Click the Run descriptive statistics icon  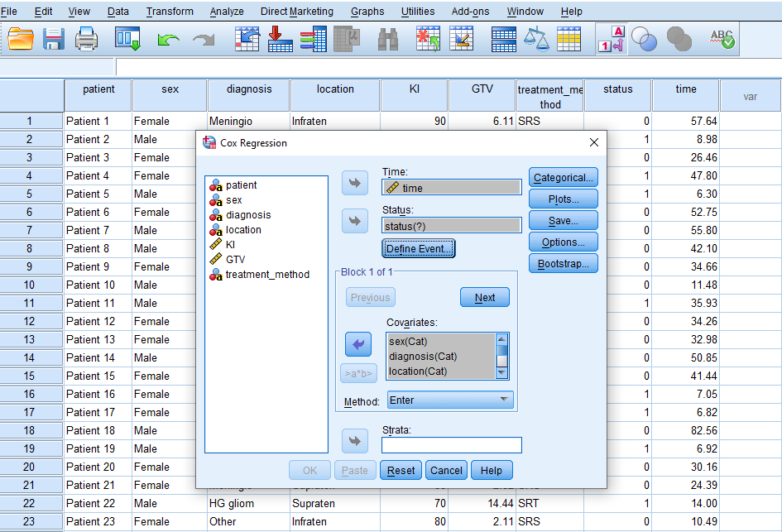[x=347, y=39]
